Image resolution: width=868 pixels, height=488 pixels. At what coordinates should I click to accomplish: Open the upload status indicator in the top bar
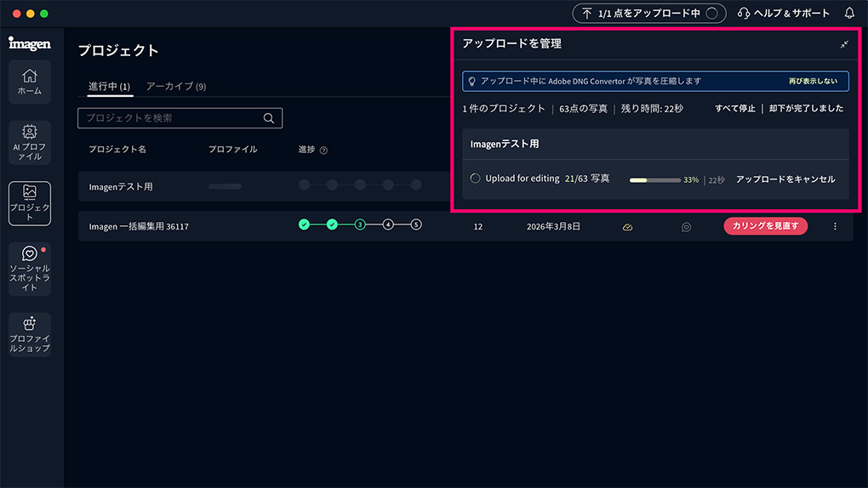point(648,14)
